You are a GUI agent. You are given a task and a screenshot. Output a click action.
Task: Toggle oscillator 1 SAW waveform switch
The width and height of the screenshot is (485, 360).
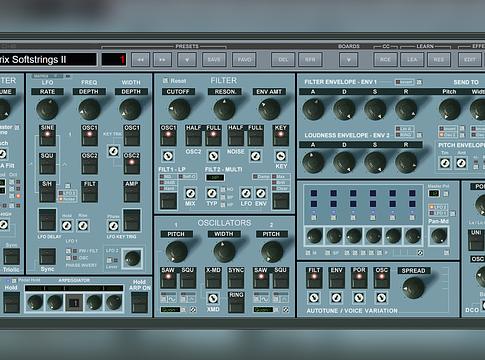point(168,278)
